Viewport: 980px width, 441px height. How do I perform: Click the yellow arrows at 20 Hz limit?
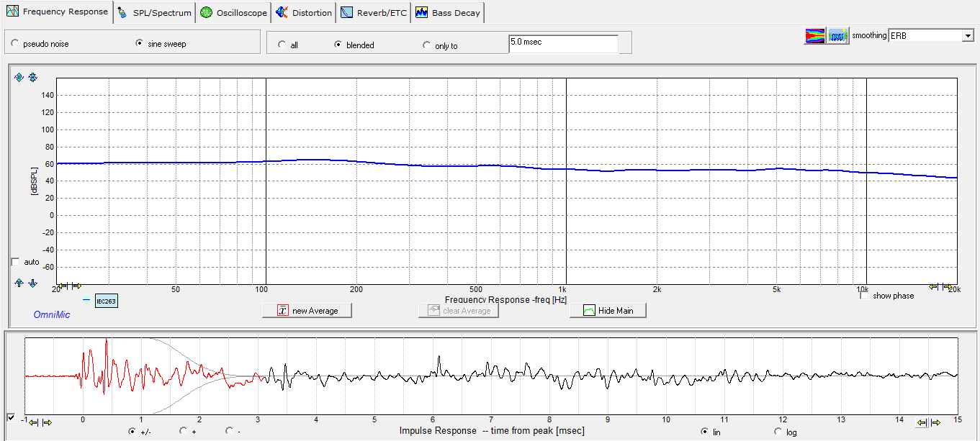(70, 286)
